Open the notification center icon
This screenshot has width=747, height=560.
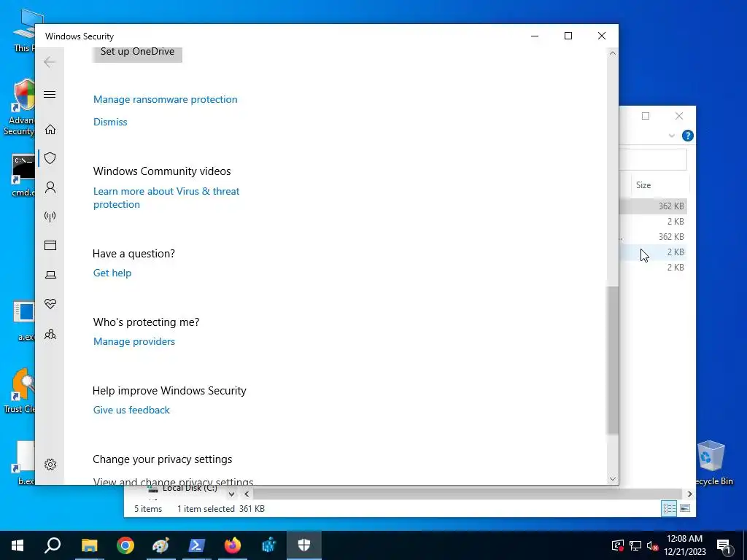click(x=724, y=546)
